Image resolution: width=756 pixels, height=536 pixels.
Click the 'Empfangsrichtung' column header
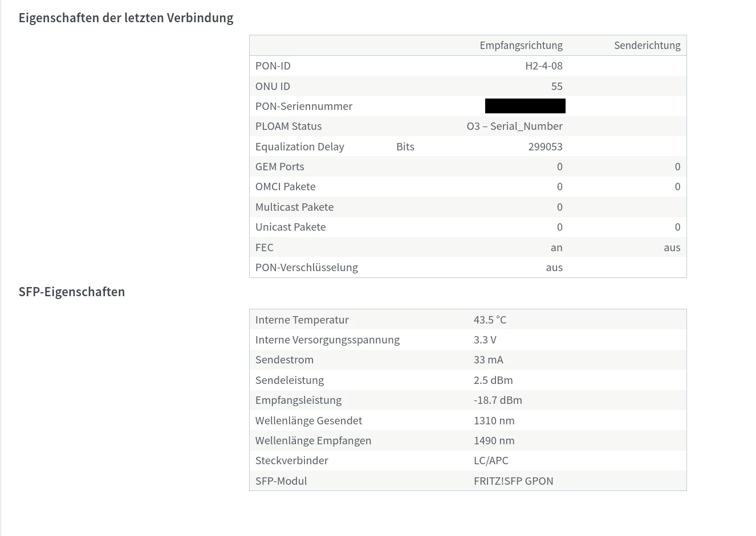[x=521, y=46]
